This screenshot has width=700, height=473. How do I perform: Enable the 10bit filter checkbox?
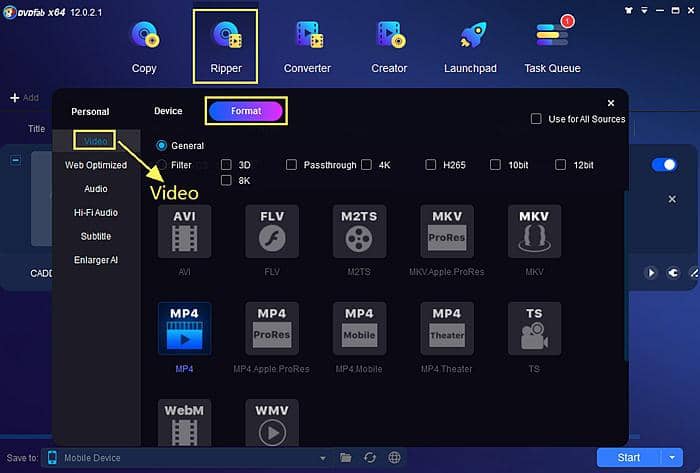(x=496, y=165)
